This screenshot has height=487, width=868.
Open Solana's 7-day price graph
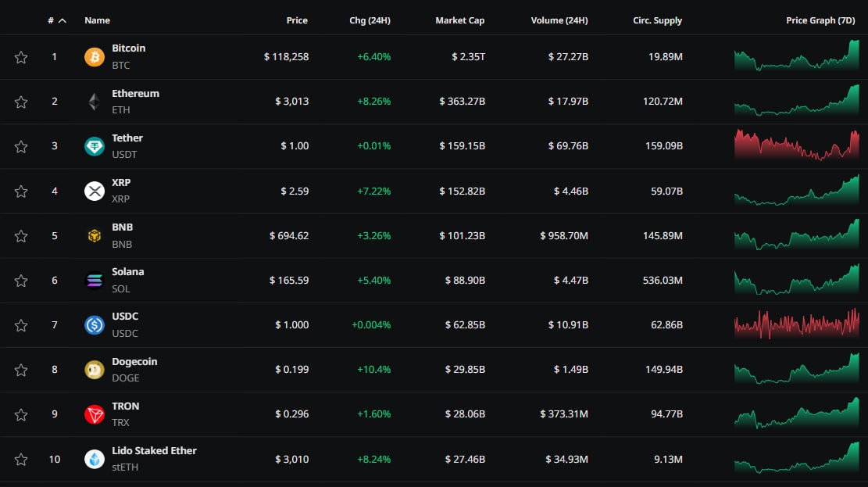797,279
